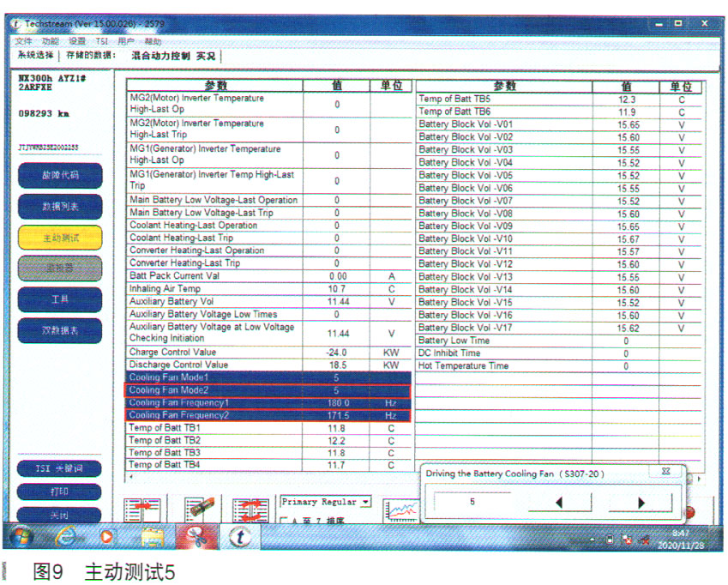Select the Battery Block Vol -V10 row

[x=558, y=238]
